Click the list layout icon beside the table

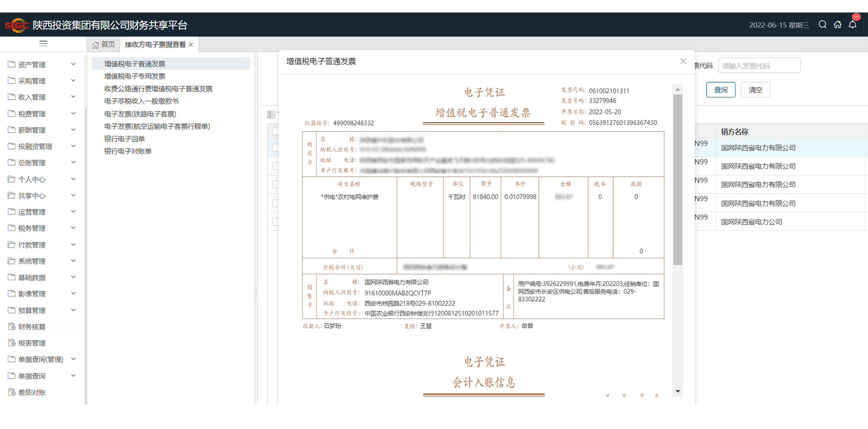click(271, 115)
